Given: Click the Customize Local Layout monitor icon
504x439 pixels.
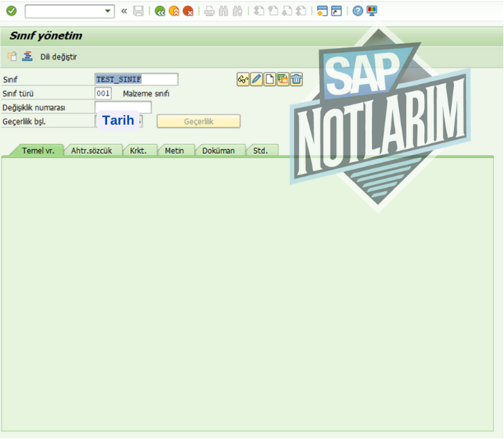Looking at the screenshot, I should pyautogui.click(x=372, y=12).
